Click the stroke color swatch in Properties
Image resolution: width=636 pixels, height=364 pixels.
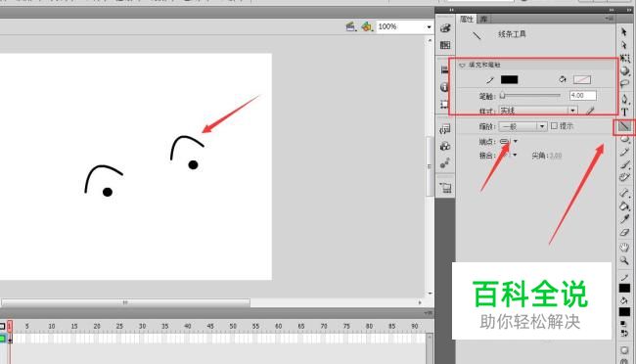coord(509,79)
